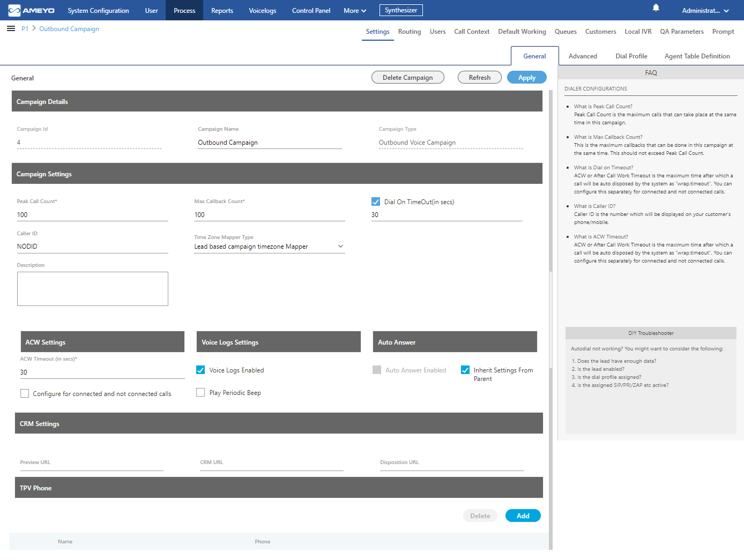
Task: Click the DIY Troubleshooter header
Action: click(x=651, y=333)
